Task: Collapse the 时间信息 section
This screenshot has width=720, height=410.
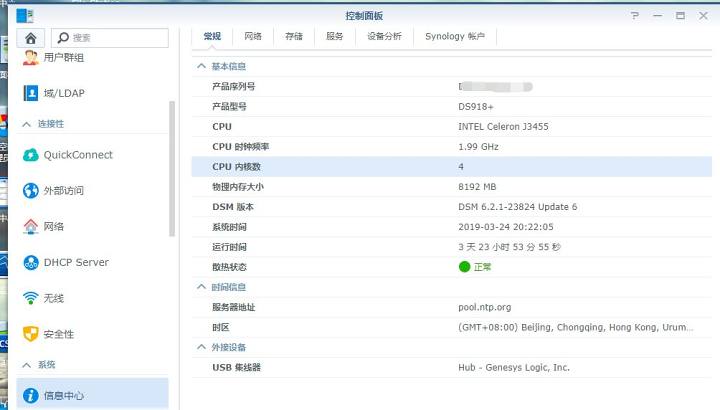Action: 201,287
